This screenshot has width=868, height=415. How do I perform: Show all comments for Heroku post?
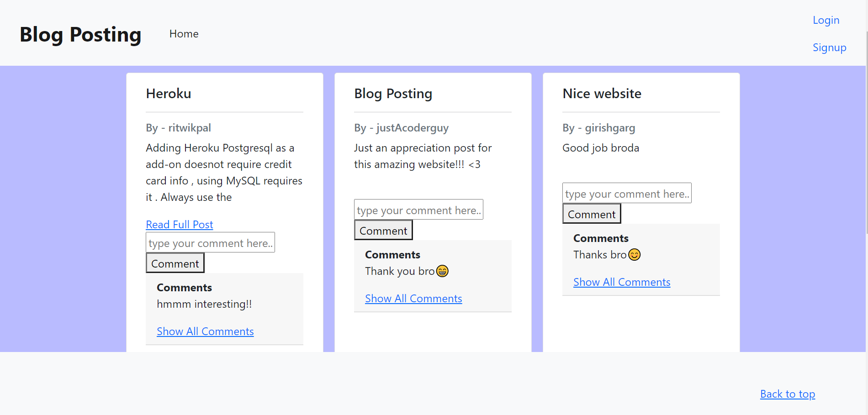[205, 331]
